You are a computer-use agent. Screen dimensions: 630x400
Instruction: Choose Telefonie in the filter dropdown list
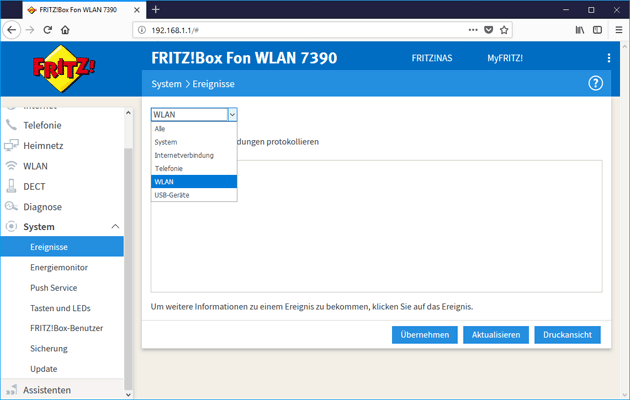tap(194, 168)
